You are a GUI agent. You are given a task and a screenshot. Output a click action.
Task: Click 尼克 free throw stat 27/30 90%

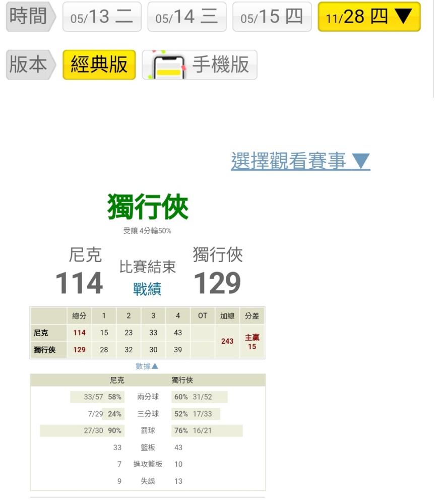coord(82,430)
